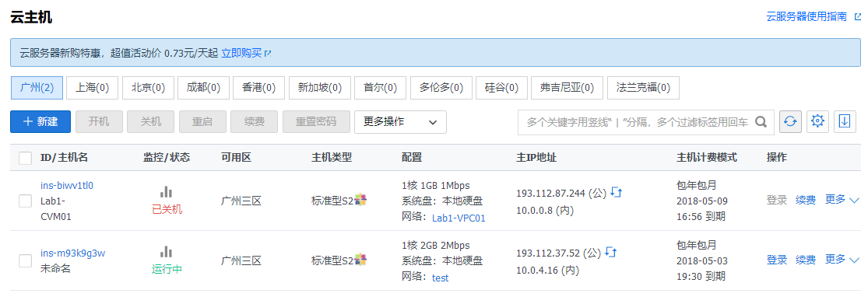Click the IP address 193.112.87.244 (公)
This screenshot has height=297, width=868.
tap(561, 193)
